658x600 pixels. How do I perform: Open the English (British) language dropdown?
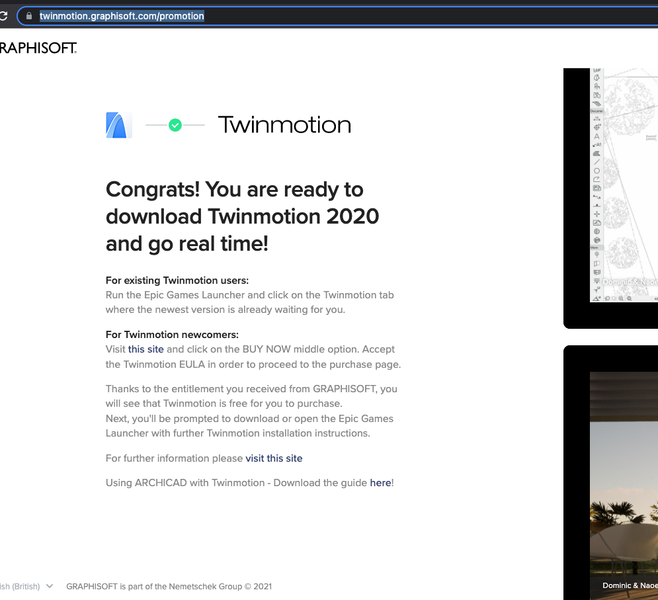tap(26, 586)
